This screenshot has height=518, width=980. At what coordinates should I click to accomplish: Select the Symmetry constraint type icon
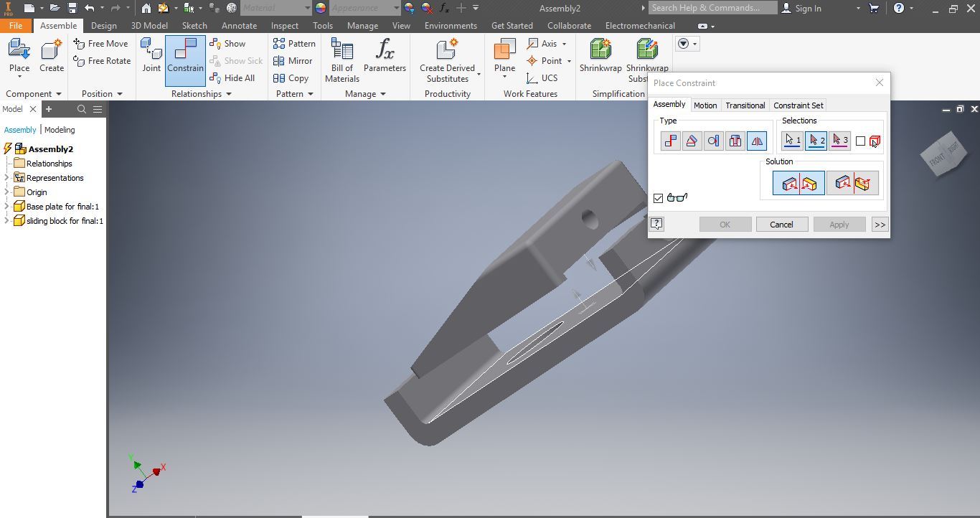pyautogui.click(x=757, y=141)
